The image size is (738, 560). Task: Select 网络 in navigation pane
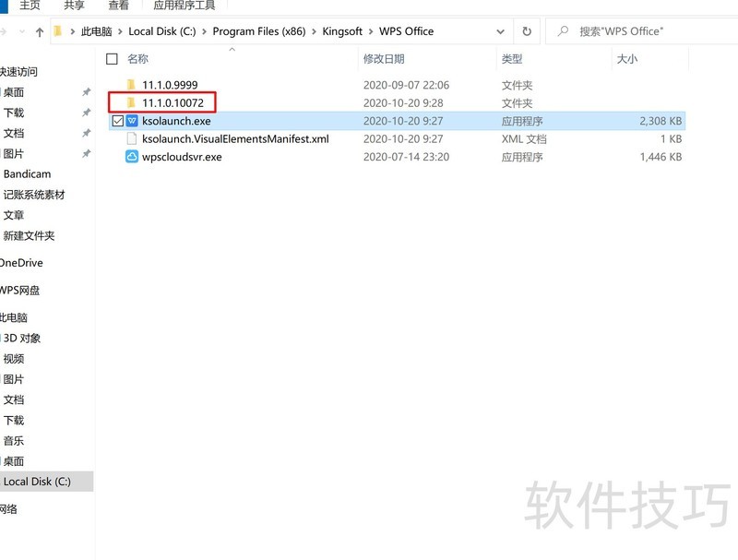coord(8,508)
